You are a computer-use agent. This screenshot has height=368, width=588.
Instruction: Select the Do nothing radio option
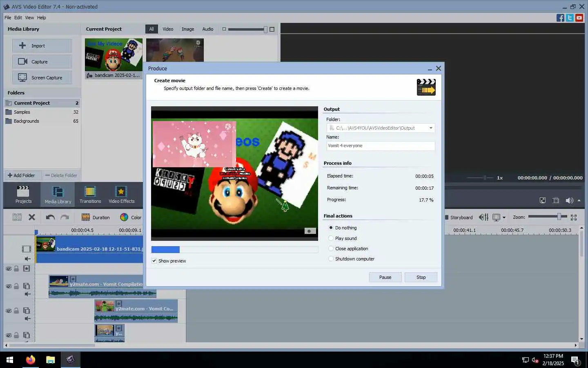click(x=331, y=228)
